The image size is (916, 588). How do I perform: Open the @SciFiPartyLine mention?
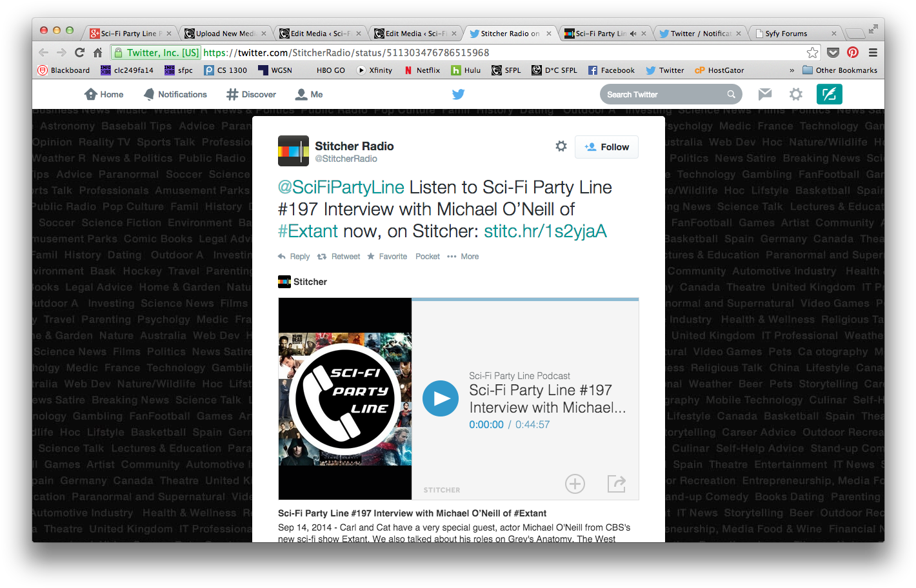click(341, 187)
